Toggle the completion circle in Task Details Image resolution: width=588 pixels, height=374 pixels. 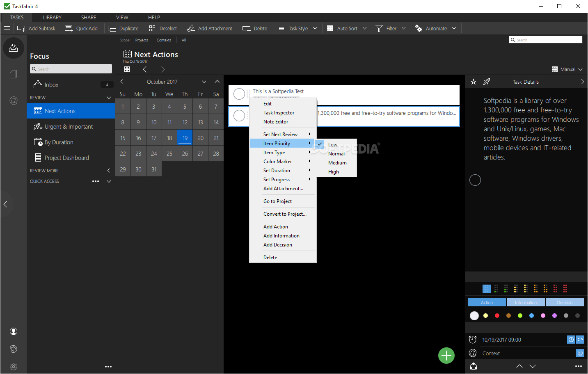point(475,180)
